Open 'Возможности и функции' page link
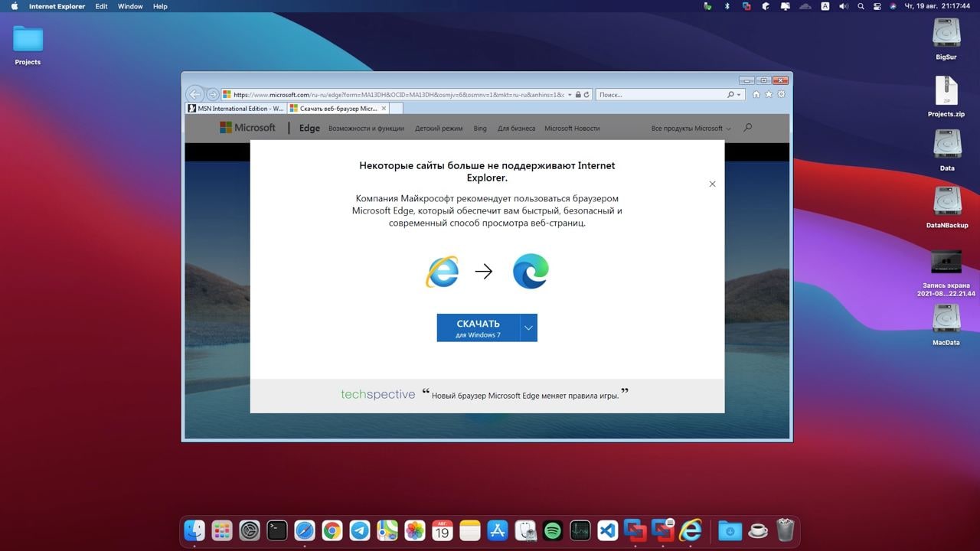 366,129
